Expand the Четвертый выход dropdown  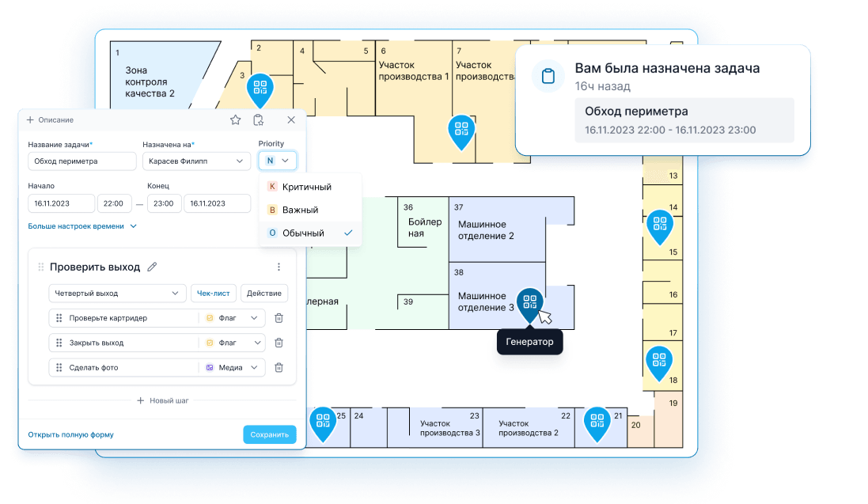117,294
